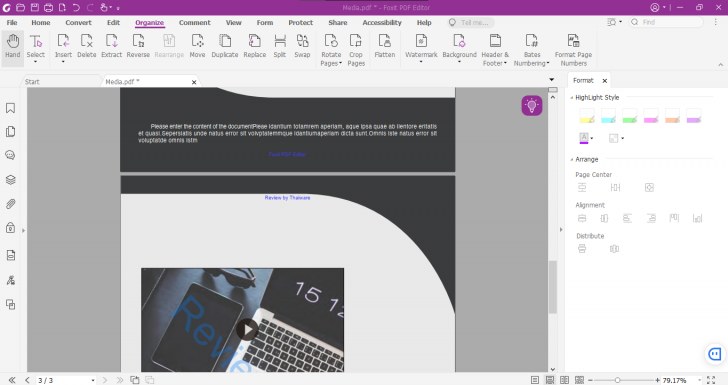Swap pages with the Swap tool
Viewport: 728px width, 385px height.
[302, 46]
